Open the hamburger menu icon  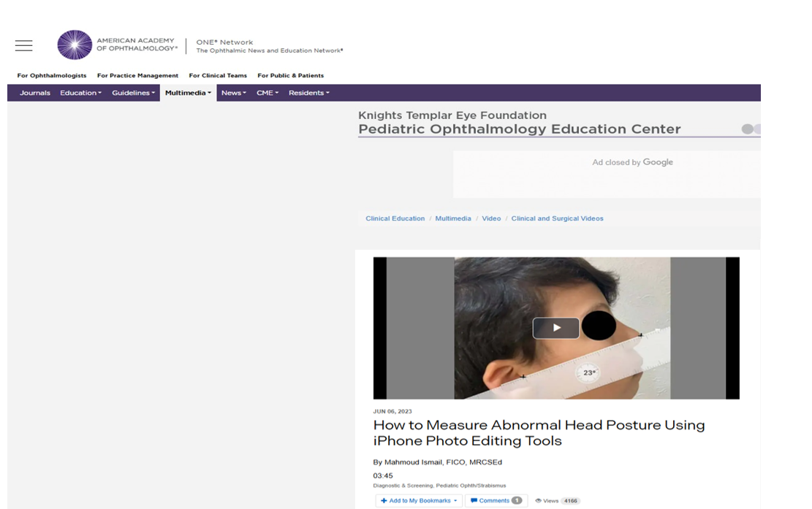(24, 45)
